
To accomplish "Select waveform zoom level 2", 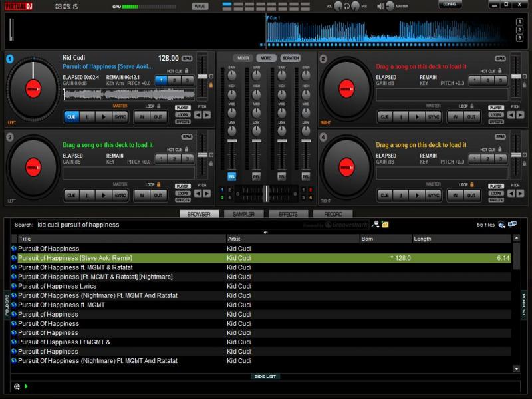I will click(x=519, y=30).
